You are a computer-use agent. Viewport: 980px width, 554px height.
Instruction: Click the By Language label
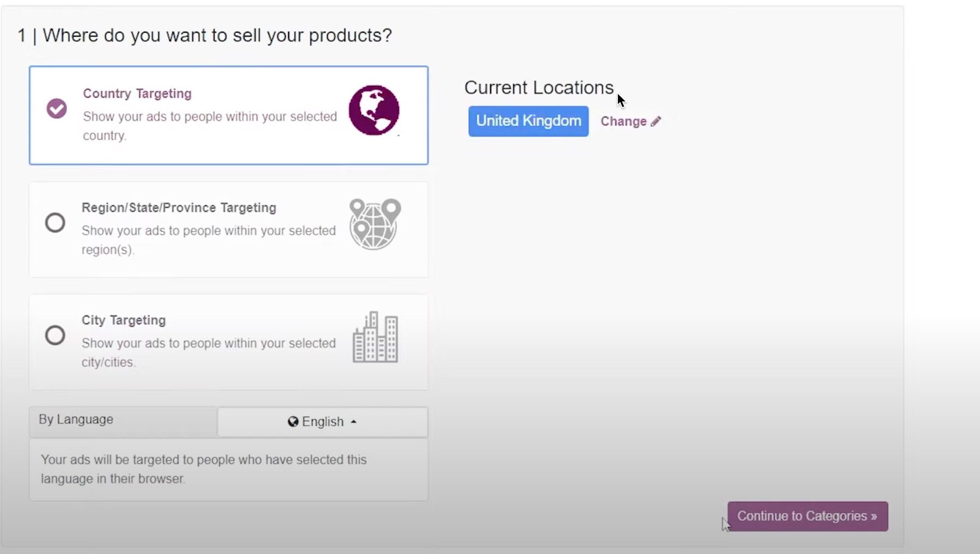coord(76,420)
